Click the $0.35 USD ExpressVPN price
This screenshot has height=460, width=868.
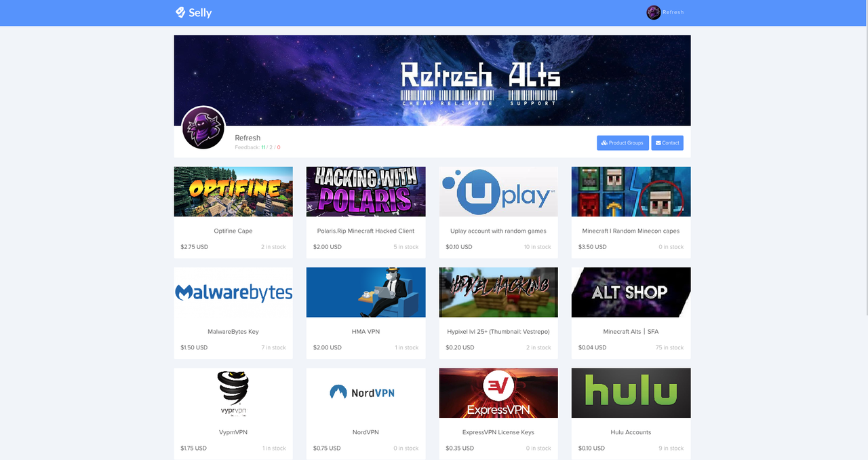[x=459, y=448]
